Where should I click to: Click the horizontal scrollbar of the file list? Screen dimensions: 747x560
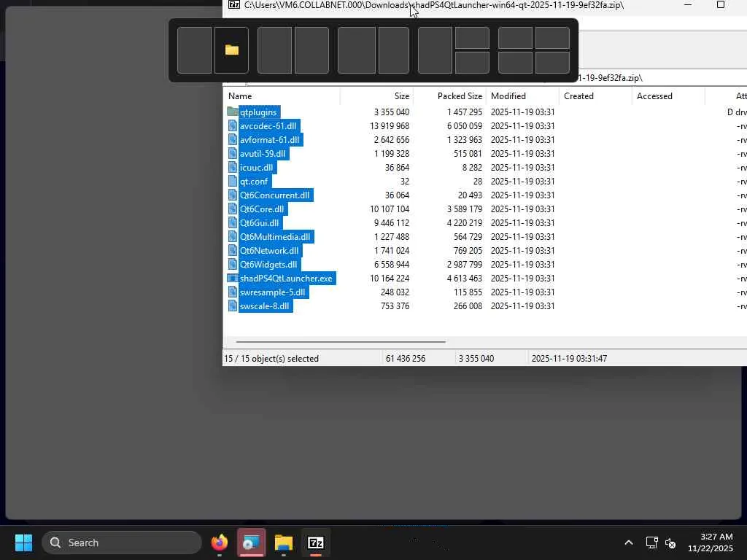(341, 341)
